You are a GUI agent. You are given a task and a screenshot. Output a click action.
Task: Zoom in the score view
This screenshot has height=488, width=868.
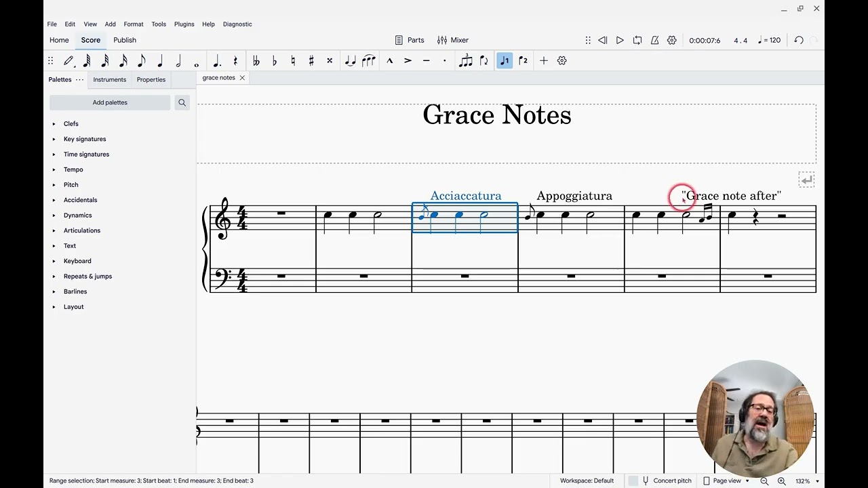[781, 481]
